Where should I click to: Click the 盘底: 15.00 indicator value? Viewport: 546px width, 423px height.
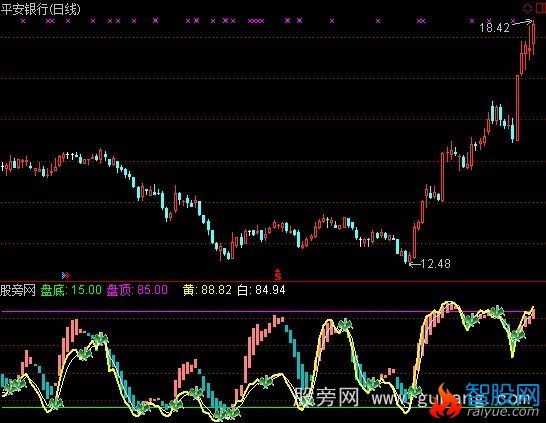(x=71, y=290)
